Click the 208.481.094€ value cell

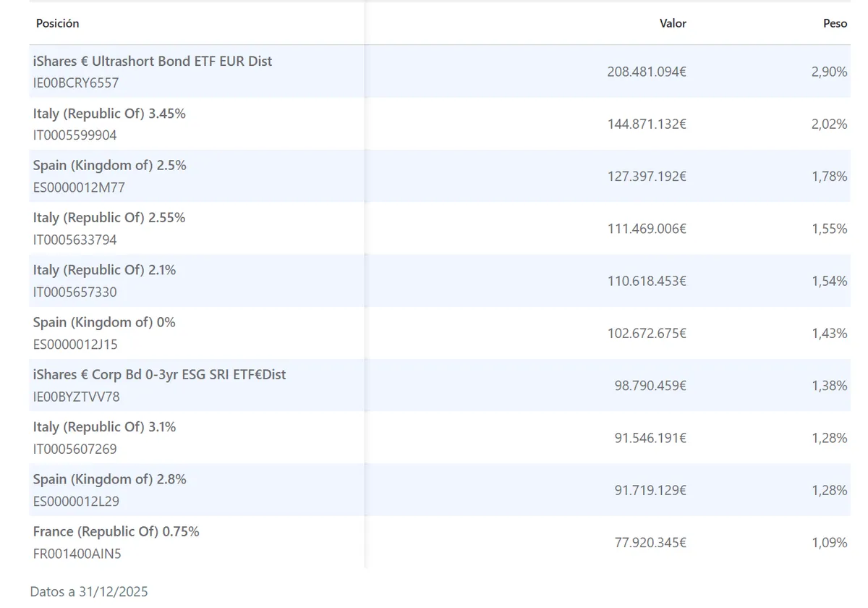point(647,72)
